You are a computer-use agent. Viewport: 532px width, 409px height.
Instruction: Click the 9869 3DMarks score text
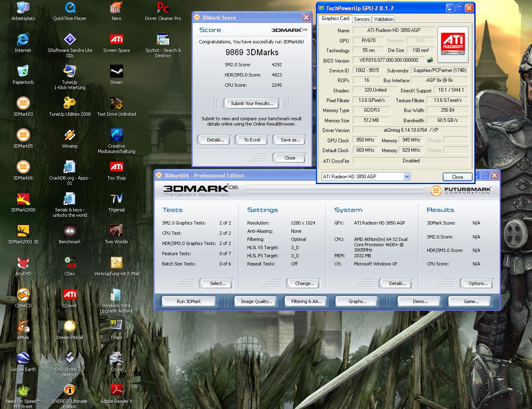252,52
